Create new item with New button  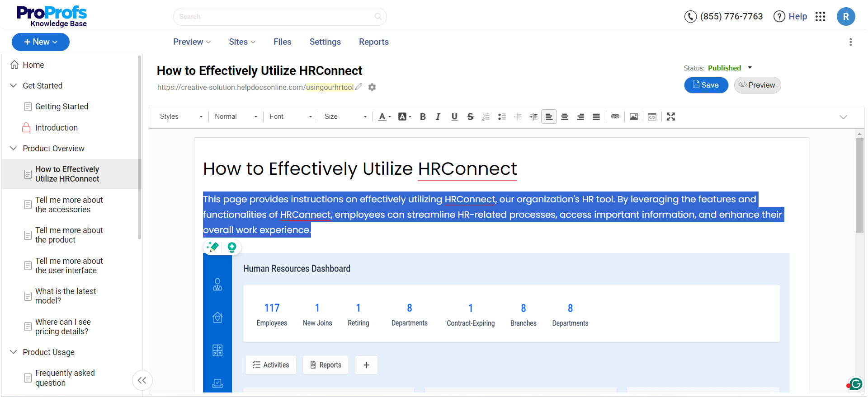pyautogui.click(x=41, y=42)
